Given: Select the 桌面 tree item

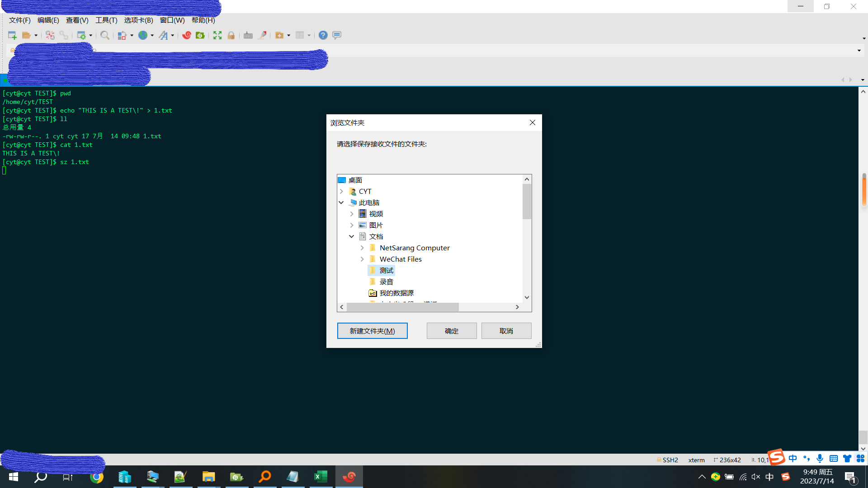Looking at the screenshot, I should (355, 180).
